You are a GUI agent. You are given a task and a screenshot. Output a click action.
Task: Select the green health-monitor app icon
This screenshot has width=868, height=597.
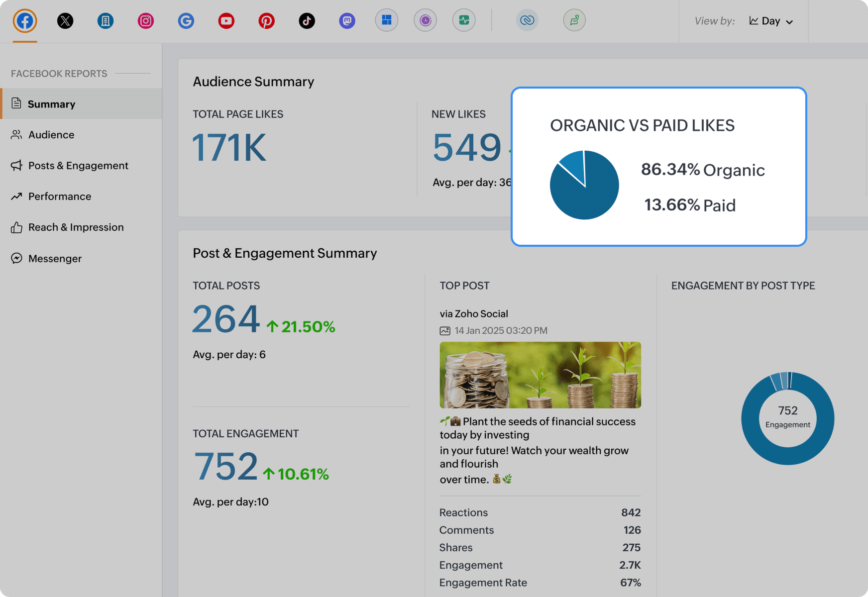(464, 20)
